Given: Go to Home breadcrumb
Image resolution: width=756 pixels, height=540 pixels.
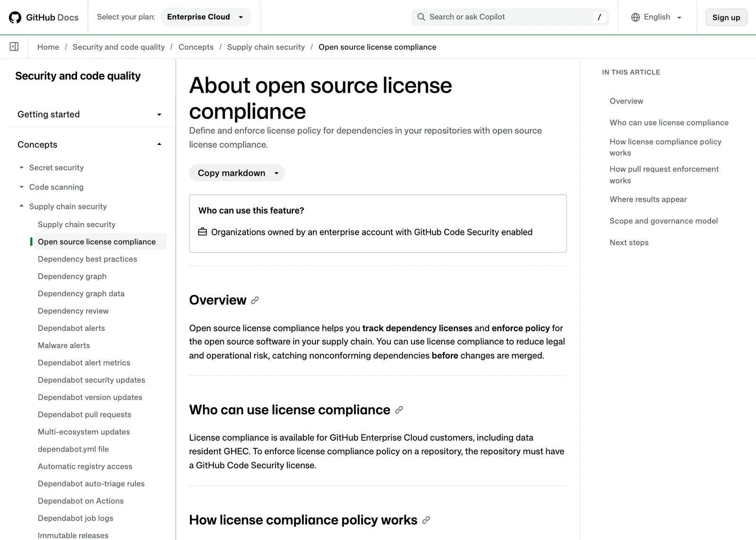Looking at the screenshot, I should pyautogui.click(x=48, y=47).
